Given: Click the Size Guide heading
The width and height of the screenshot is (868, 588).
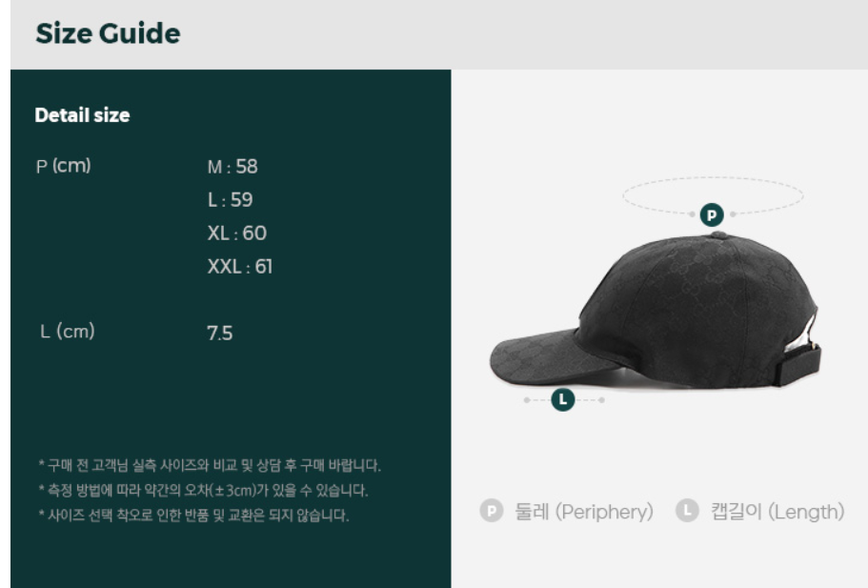Looking at the screenshot, I should [x=108, y=33].
